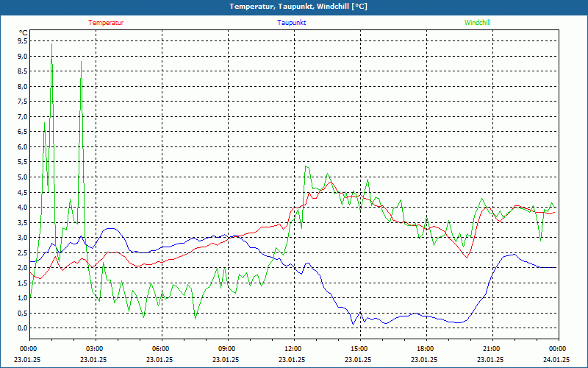
Task: Click the green Windchill legend label
Action: (x=477, y=23)
